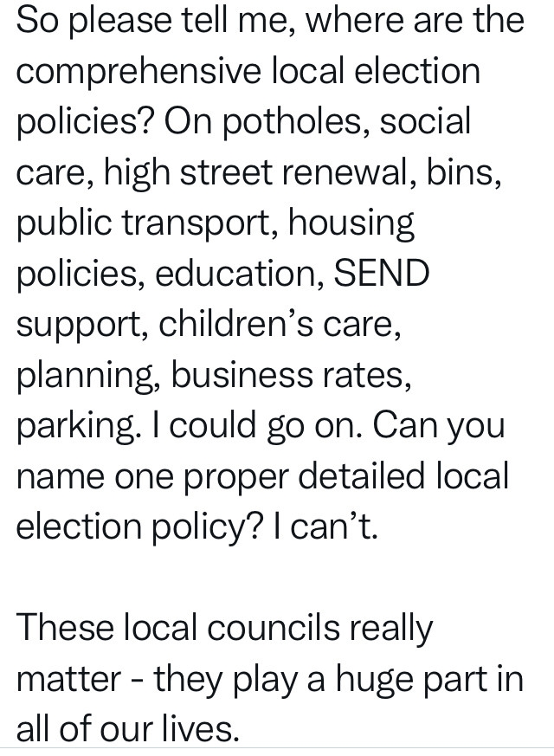This screenshot has width=554, height=756.
Task: Click the word "parking"
Action: pyautogui.click(x=70, y=427)
